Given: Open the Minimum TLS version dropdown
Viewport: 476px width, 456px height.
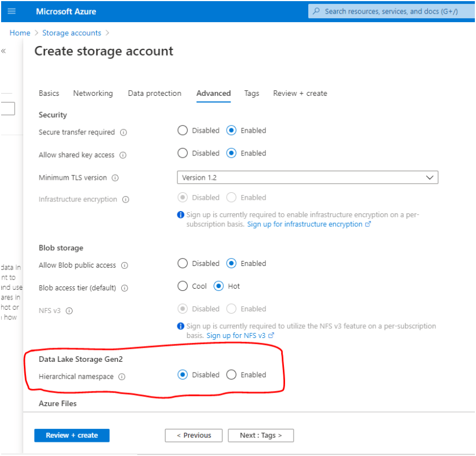Looking at the screenshot, I should tap(308, 178).
